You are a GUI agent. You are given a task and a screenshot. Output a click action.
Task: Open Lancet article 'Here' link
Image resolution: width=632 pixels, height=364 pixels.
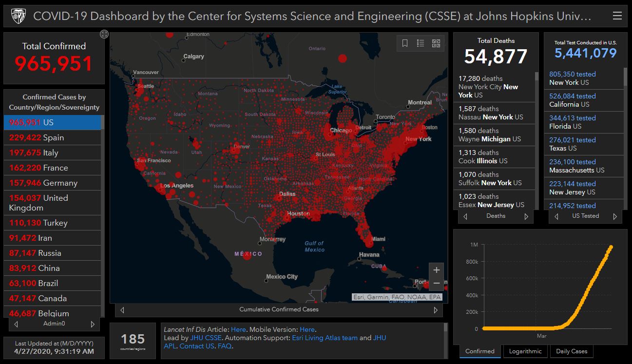point(238,329)
